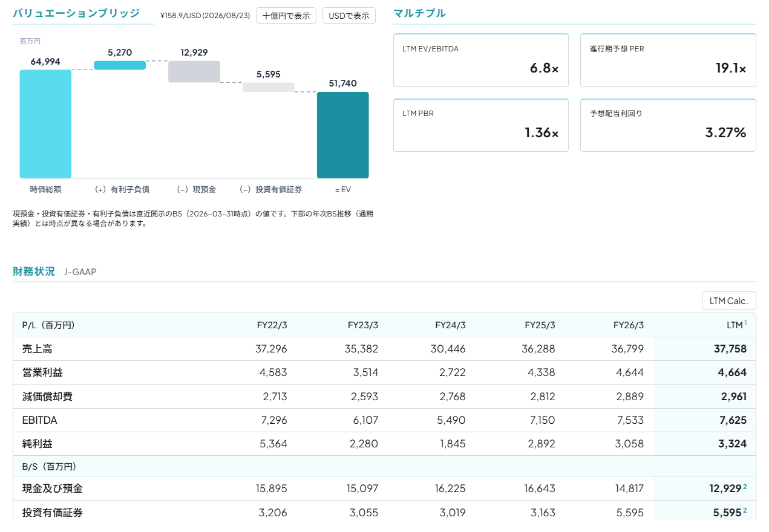Image resolution: width=769 pixels, height=532 pixels.
Task: Click LTM 純利益 value 3,324
Action: tap(732, 444)
